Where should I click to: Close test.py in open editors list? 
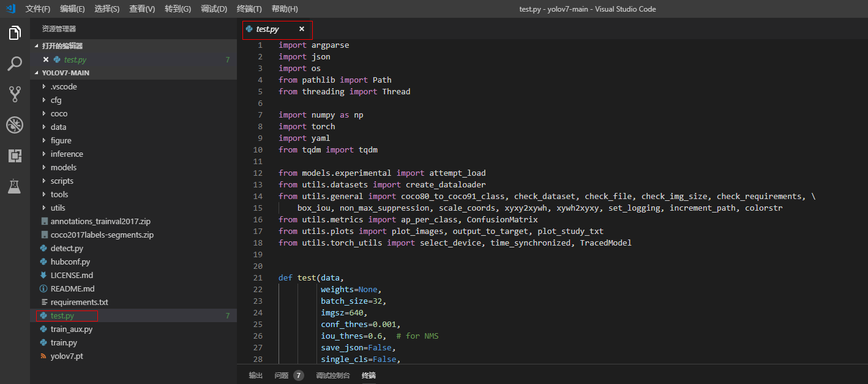(x=46, y=59)
